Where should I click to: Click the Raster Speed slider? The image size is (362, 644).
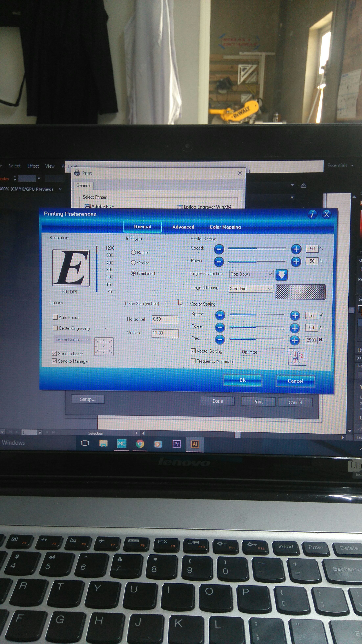(x=257, y=248)
